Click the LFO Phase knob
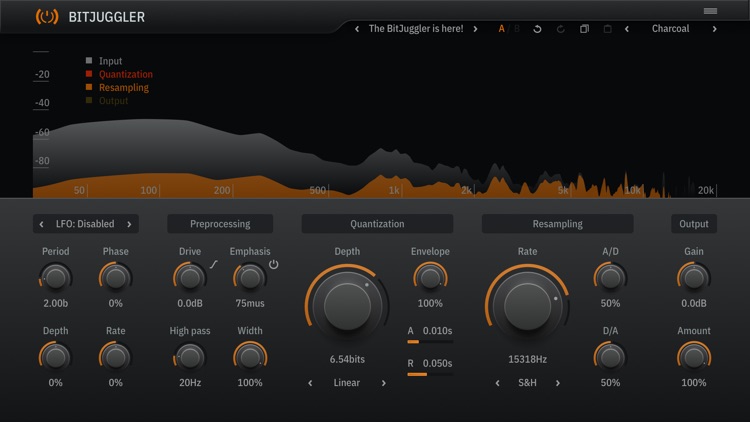The height and width of the screenshot is (422, 750). pos(115,278)
